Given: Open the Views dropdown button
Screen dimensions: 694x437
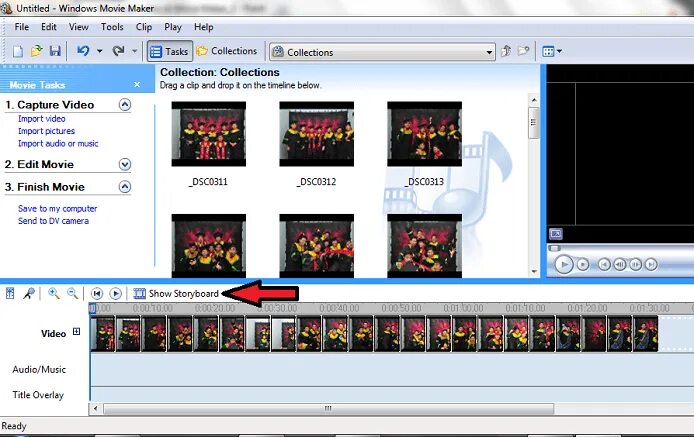Looking at the screenshot, I should coord(552,51).
